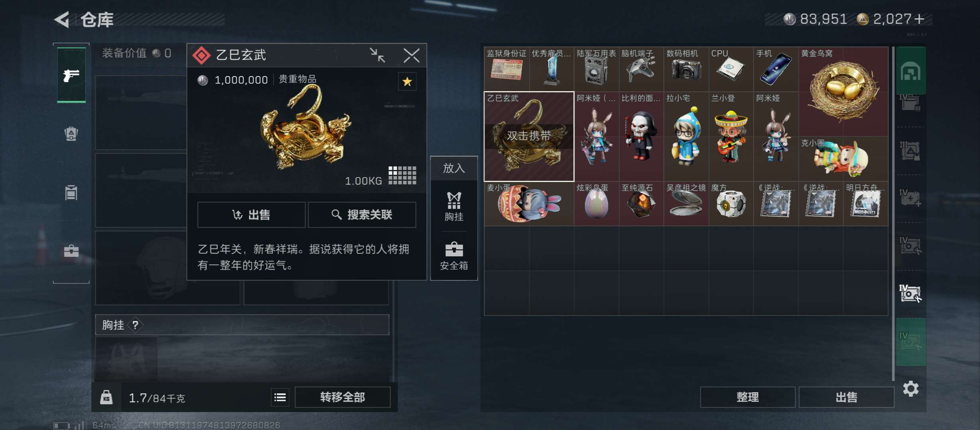Place item into 胸挂 chest rig
Viewport: 980px width, 430px height.
(454, 206)
